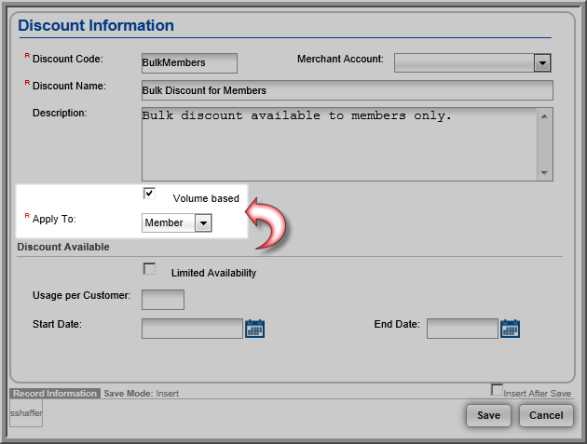Viewport: 587px width, 444px height.
Task: Click the Cancel button
Action: (x=546, y=416)
